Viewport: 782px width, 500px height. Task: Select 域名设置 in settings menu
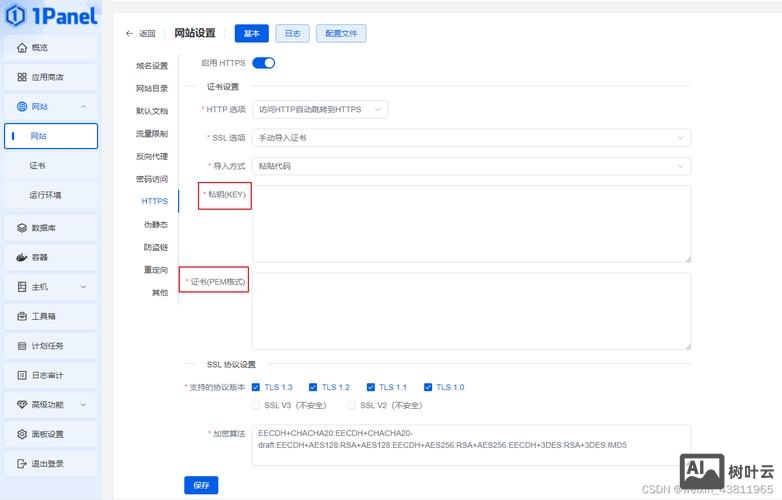(x=152, y=65)
